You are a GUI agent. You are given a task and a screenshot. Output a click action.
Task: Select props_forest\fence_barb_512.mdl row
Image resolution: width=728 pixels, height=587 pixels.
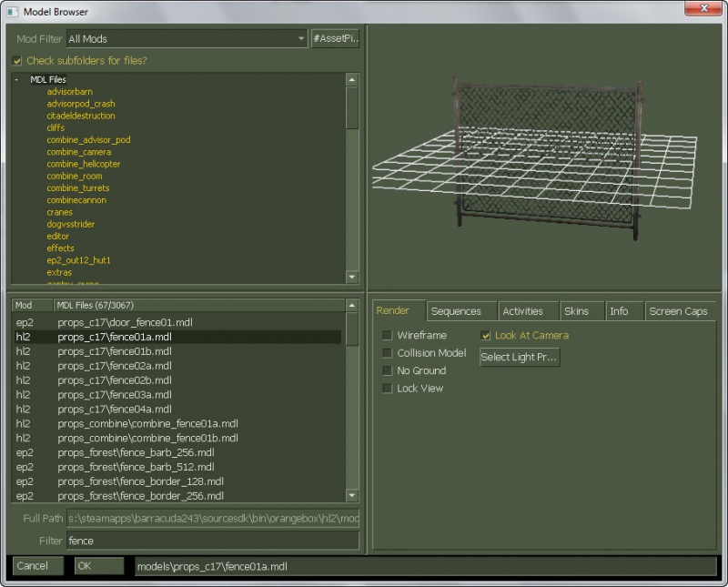click(178, 467)
